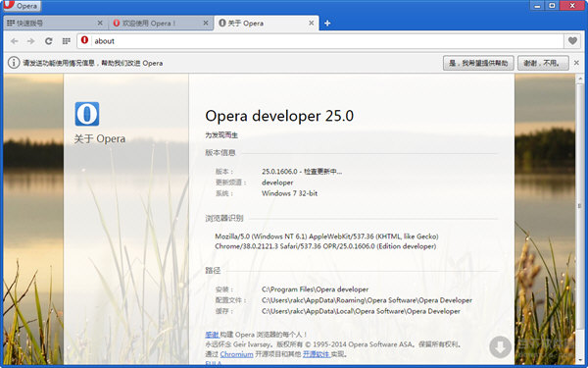Switch to the 欢迎使用 Opera tab
The width and height of the screenshot is (588, 368).
pos(161,23)
